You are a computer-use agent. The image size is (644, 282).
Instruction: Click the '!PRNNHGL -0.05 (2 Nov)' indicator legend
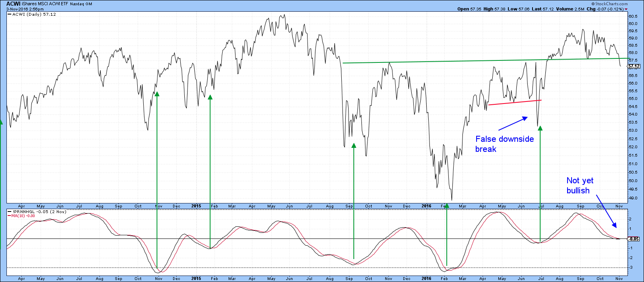(39, 211)
